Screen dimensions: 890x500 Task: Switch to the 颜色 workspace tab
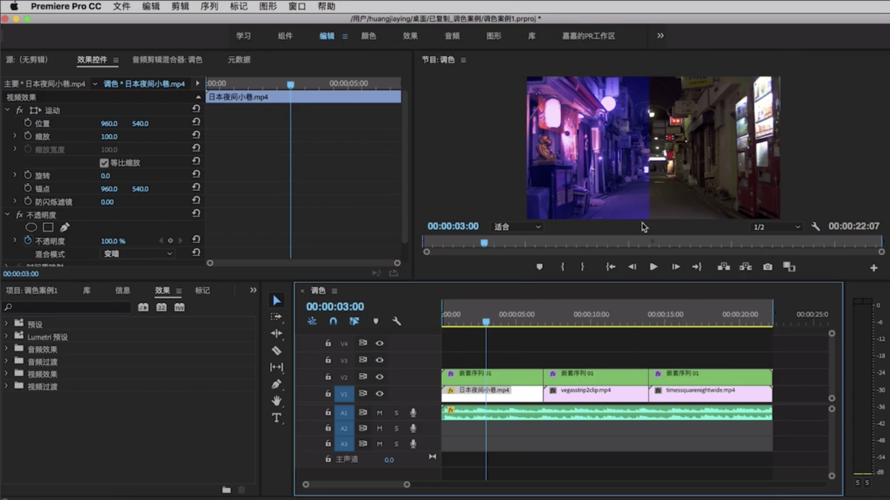click(x=368, y=36)
